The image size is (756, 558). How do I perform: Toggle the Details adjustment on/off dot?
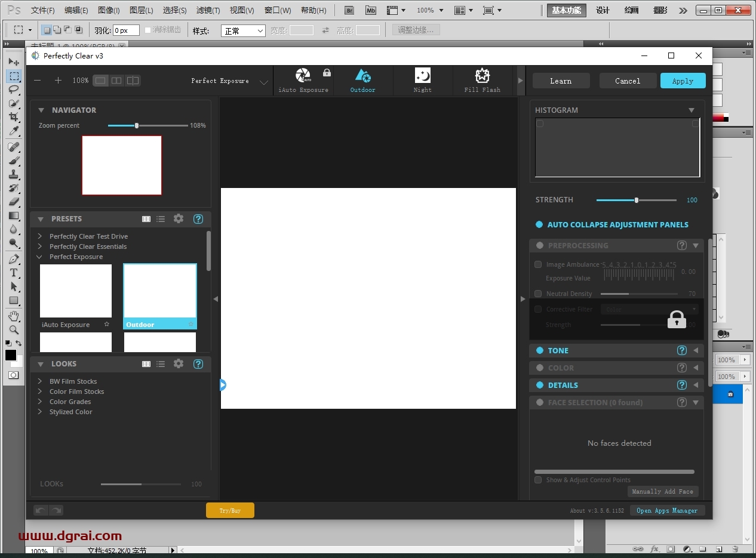[540, 385]
